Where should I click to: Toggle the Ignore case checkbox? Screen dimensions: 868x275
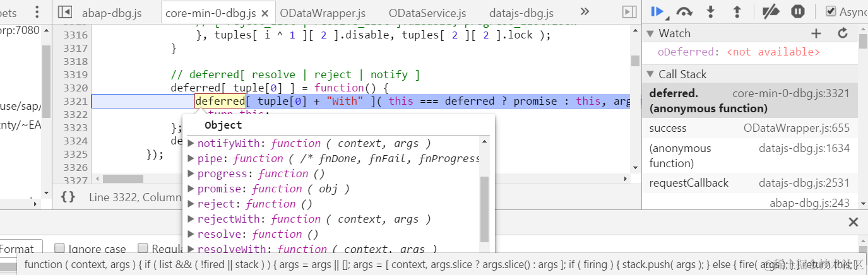pos(59,249)
